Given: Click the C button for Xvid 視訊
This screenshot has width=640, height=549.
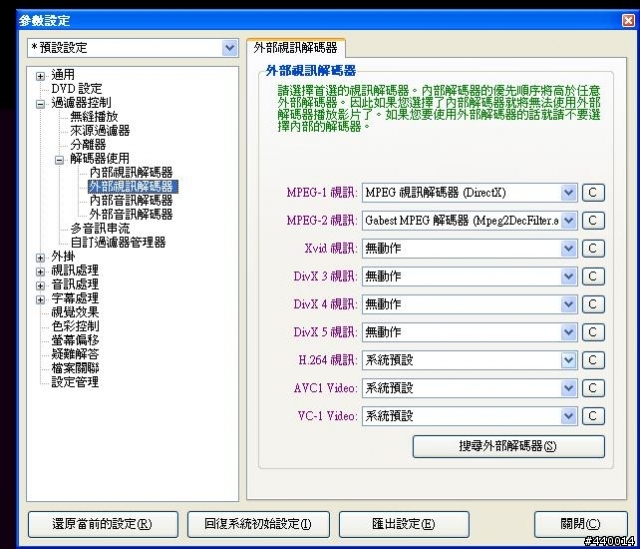Looking at the screenshot, I should (593, 249).
